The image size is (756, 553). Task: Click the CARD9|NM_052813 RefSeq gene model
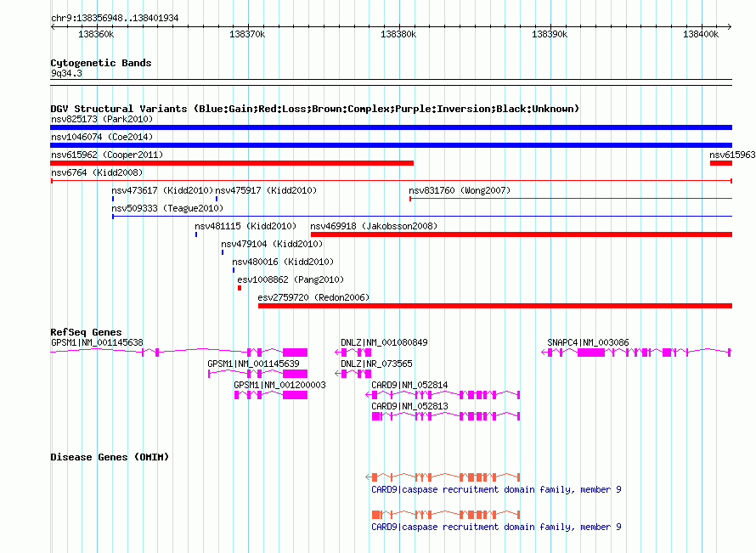click(x=446, y=416)
